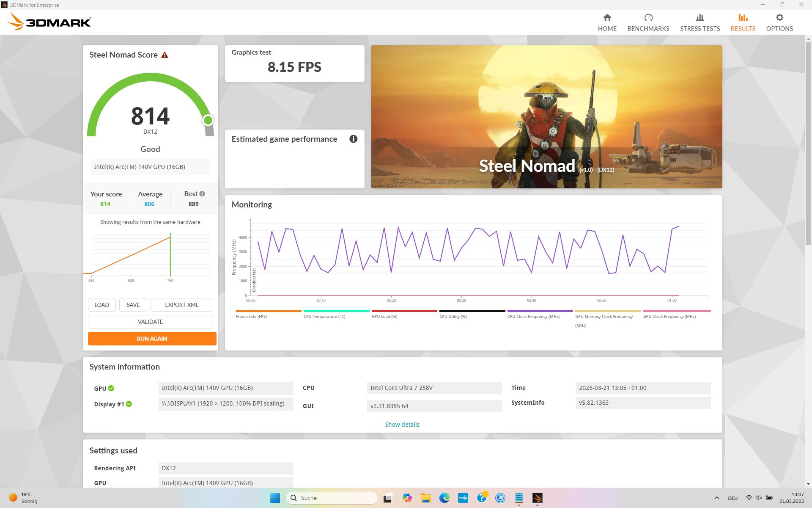Expand system information via Show details
Image resolution: width=812 pixels, height=508 pixels.
click(x=402, y=425)
